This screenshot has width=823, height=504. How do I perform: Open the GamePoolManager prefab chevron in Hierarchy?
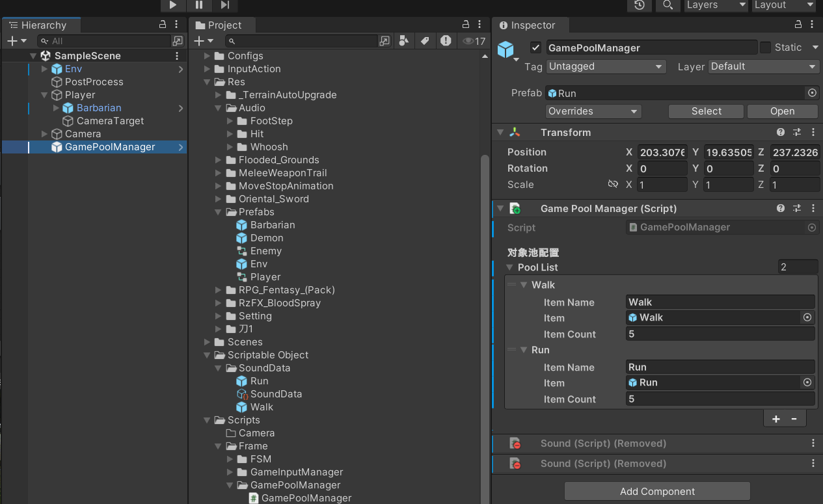coord(181,147)
